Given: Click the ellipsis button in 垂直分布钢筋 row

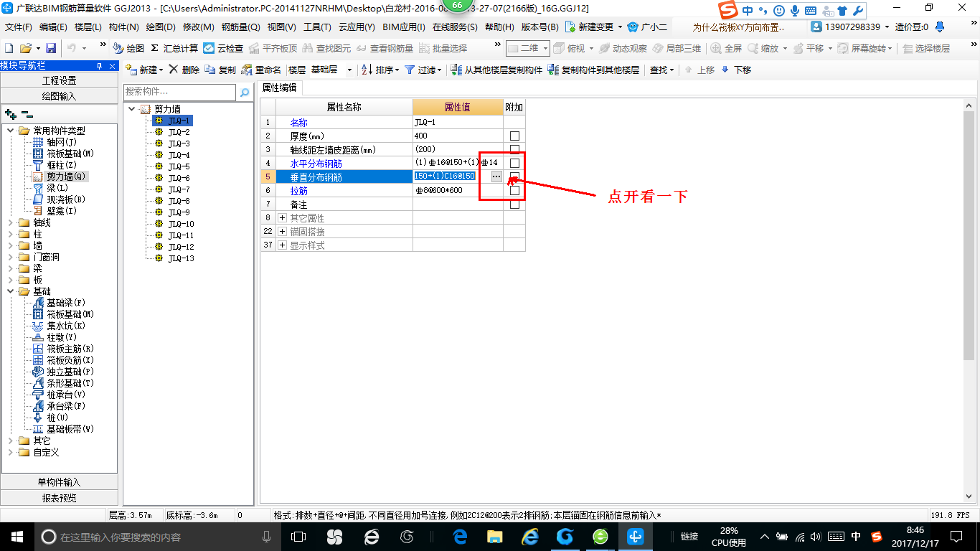Looking at the screenshot, I should pos(496,176).
